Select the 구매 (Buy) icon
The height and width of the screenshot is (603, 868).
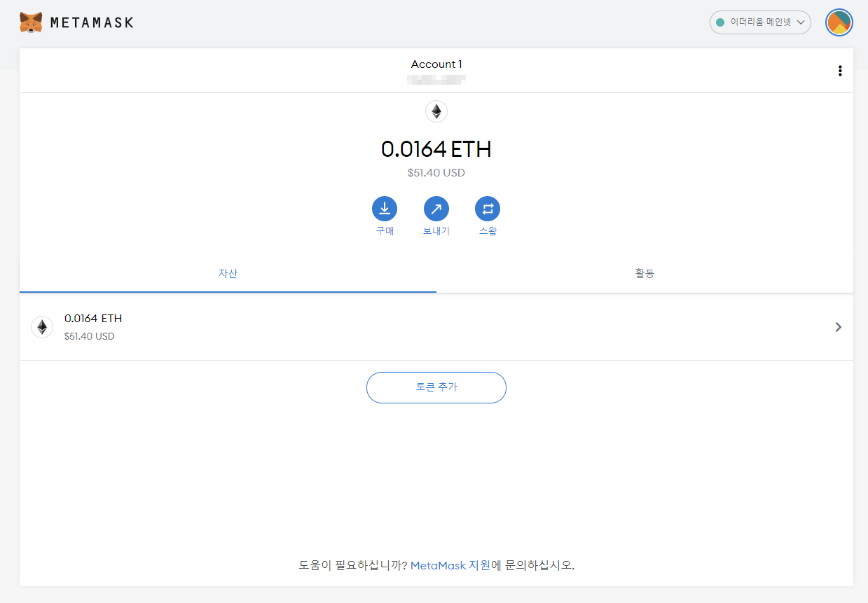pyautogui.click(x=384, y=207)
